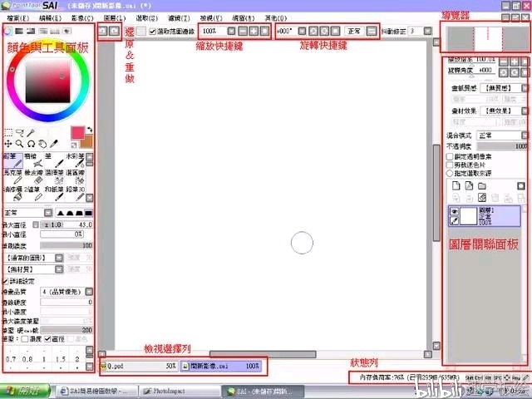Open the 選取(S) selection menu

[x=147, y=18]
